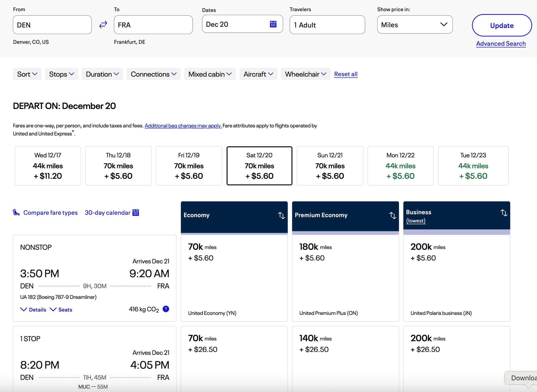Open the Sort filter dropdown
This screenshot has height=392, width=537.
click(27, 74)
